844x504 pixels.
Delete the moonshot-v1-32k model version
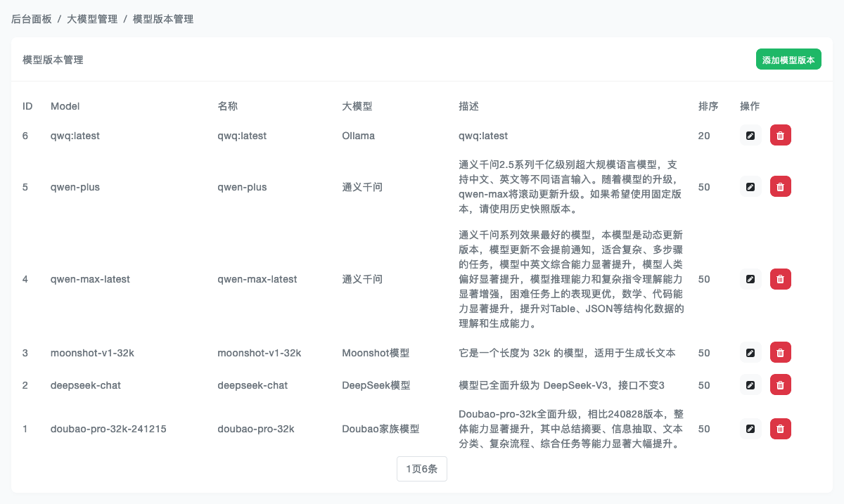[780, 352]
